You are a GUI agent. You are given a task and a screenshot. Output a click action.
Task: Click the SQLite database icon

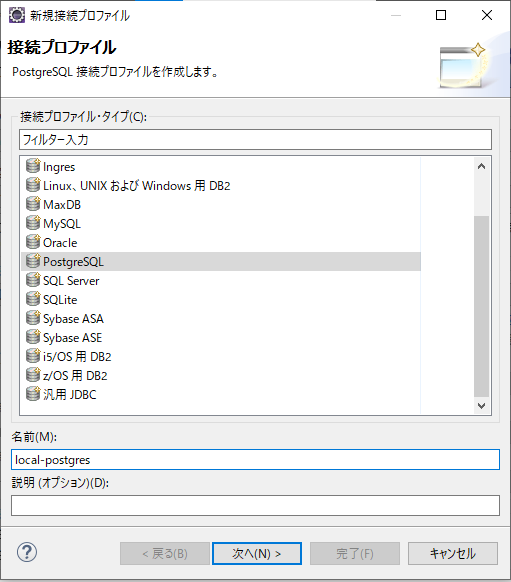tap(33, 299)
